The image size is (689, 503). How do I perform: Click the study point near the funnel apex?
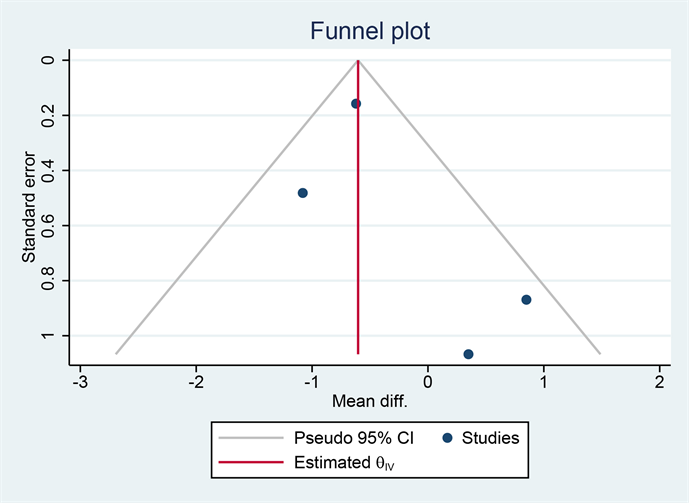pyautogui.click(x=356, y=103)
